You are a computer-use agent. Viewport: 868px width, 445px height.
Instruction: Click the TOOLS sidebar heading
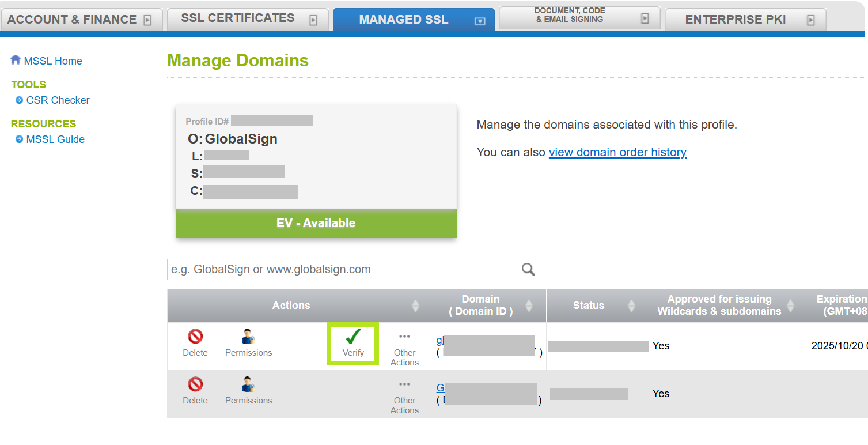click(x=28, y=84)
